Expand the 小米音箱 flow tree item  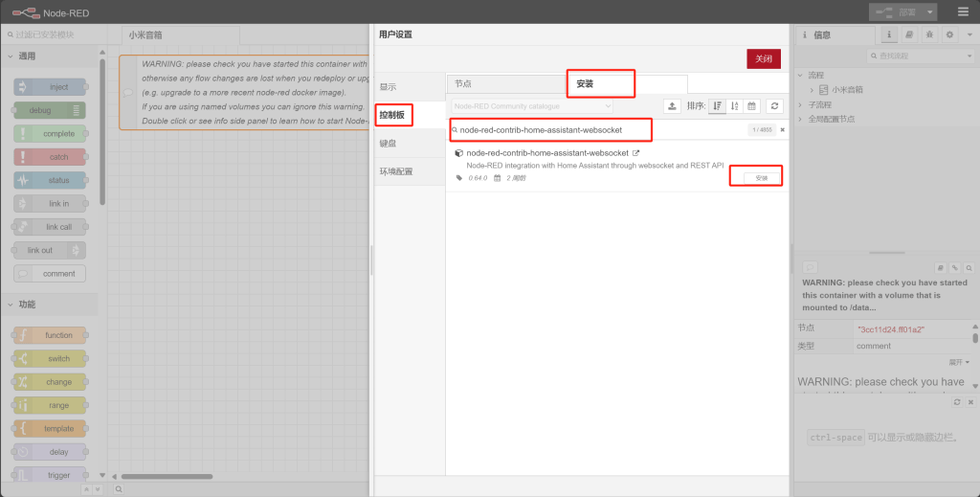click(812, 90)
